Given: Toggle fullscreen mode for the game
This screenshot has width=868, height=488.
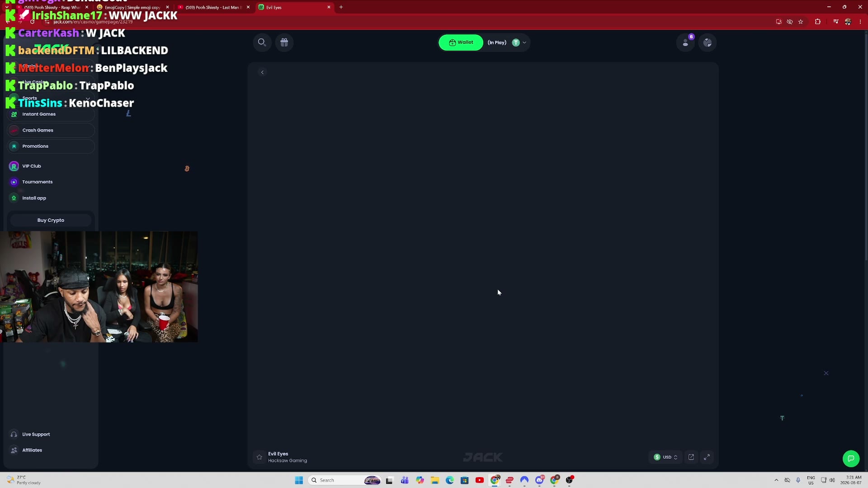Looking at the screenshot, I should [x=707, y=457].
